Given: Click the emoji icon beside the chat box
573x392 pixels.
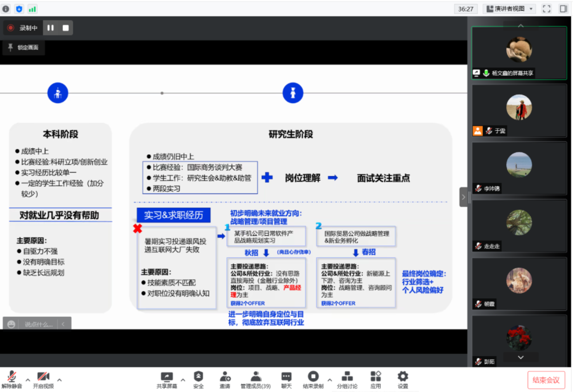Looking at the screenshot, I should 11,324.
